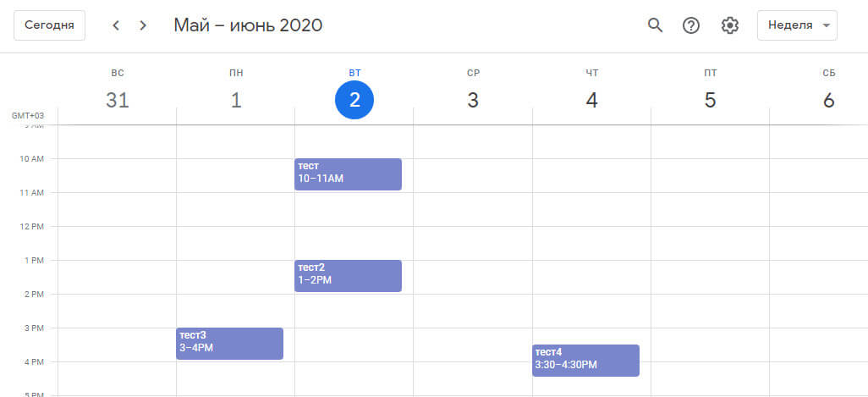Screen dimensions: 868x397
Task: Open the тест event at 10–11AM
Action: click(x=348, y=174)
